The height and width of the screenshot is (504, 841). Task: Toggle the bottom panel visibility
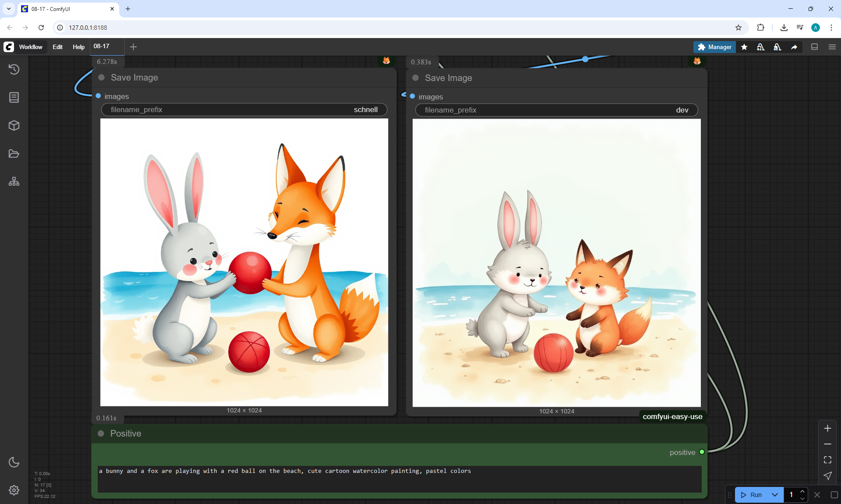[814, 47]
